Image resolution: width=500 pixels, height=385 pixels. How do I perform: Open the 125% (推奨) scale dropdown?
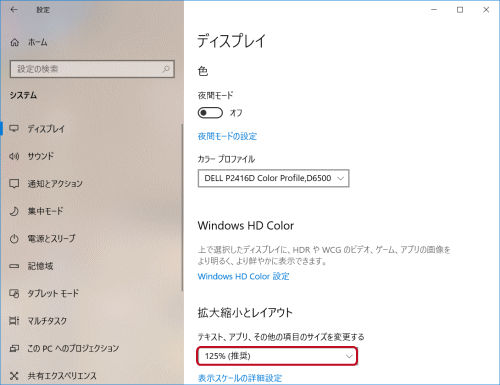[277, 356]
